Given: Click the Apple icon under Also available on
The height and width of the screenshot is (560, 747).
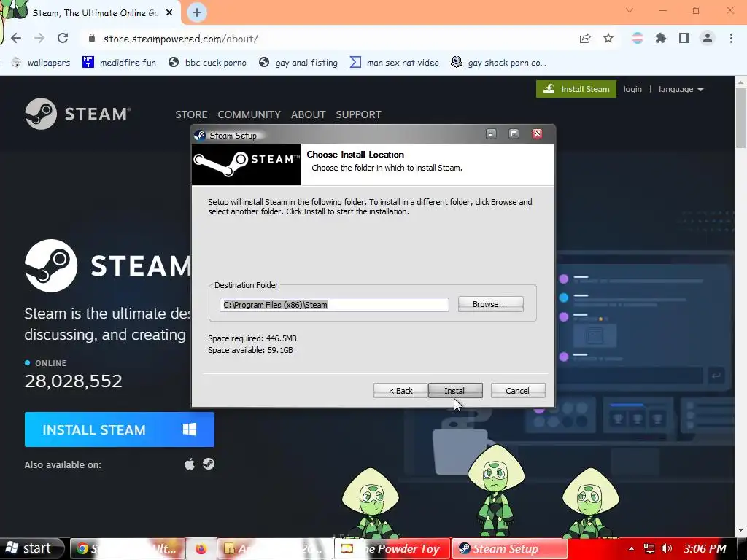Looking at the screenshot, I should (190, 464).
